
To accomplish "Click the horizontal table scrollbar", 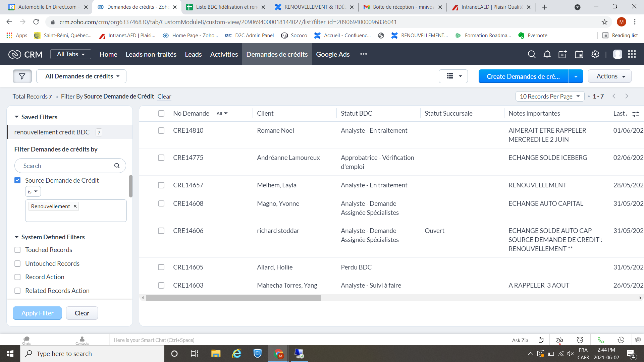I will click(234, 298).
